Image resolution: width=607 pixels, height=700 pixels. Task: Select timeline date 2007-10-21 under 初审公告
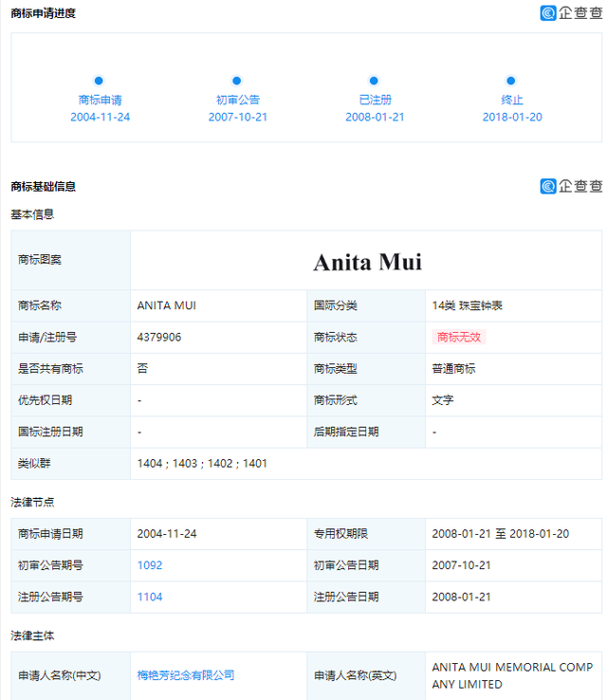238,117
